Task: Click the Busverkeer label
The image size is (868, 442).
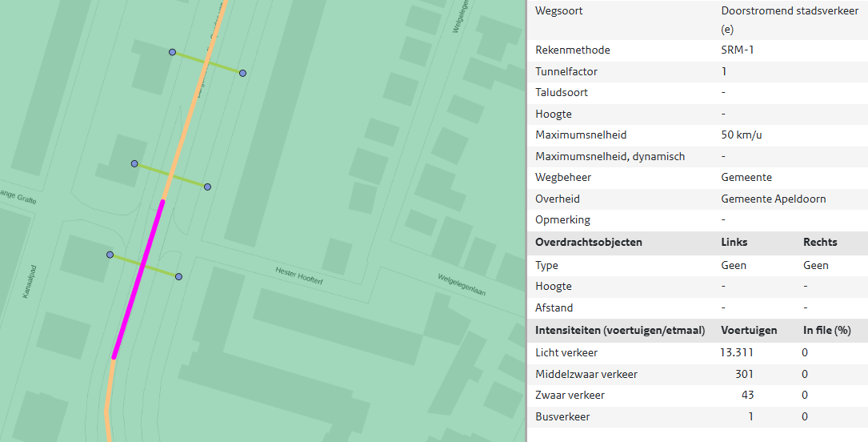Action: (562, 417)
